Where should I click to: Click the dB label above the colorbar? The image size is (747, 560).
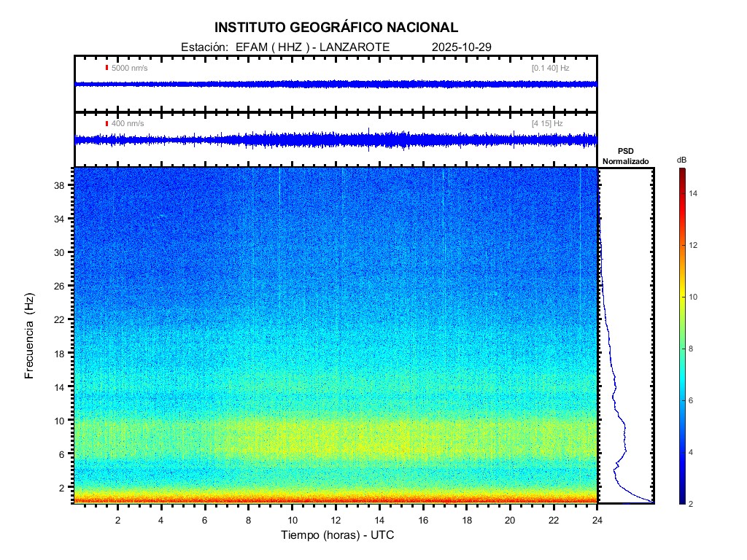pyautogui.click(x=681, y=159)
